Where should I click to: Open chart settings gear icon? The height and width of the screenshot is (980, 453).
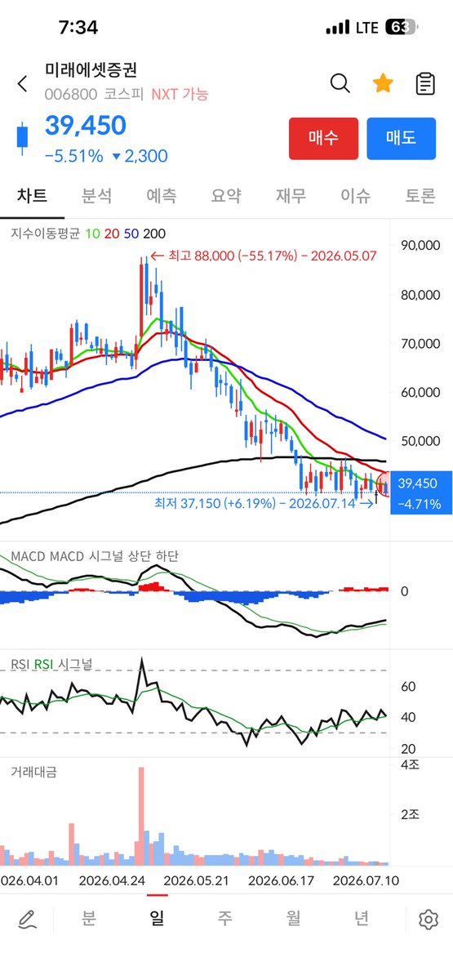(428, 920)
